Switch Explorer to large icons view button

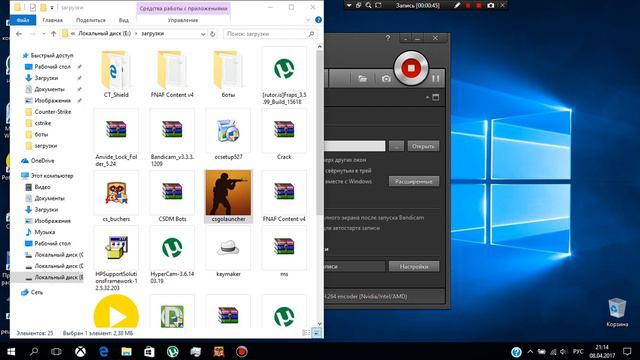(x=317, y=333)
